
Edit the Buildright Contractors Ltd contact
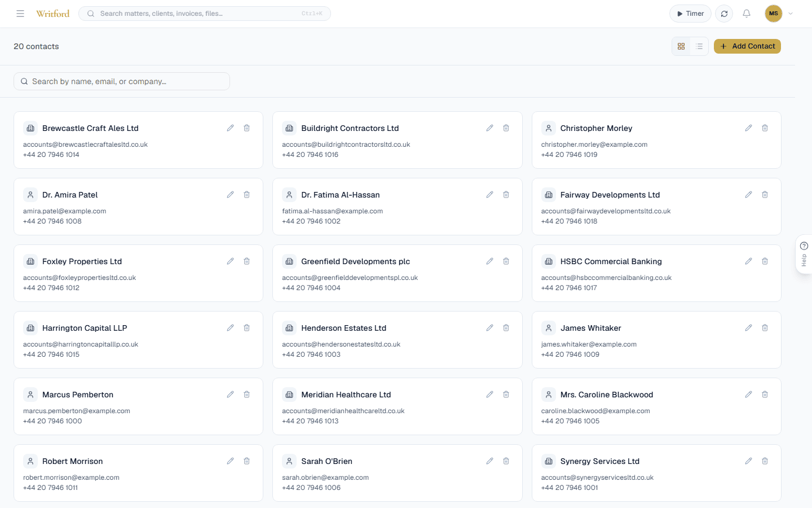(x=490, y=128)
